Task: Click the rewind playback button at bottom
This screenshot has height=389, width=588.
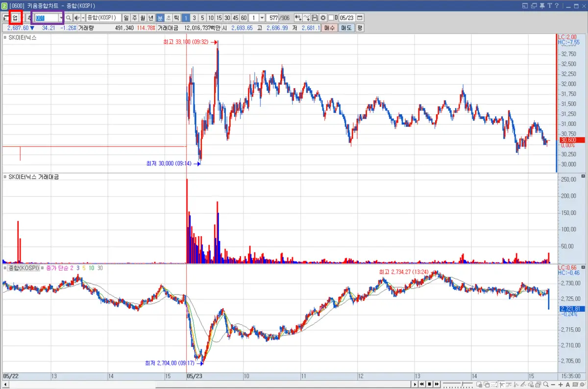Action: (x=421, y=384)
